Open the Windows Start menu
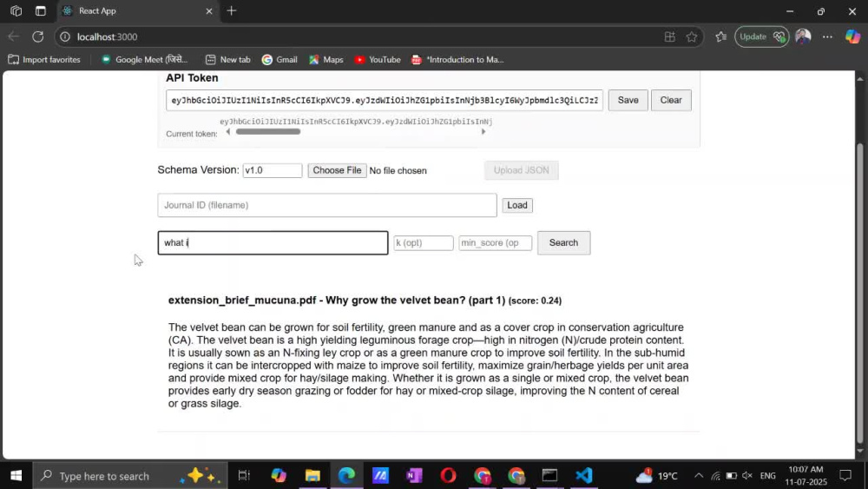Image resolution: width=868 pixels, height=489 pixels. [16, 475]
